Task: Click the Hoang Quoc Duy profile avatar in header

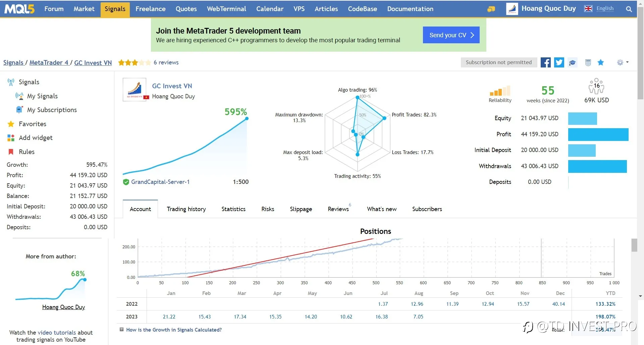Action: pos(512,9)
